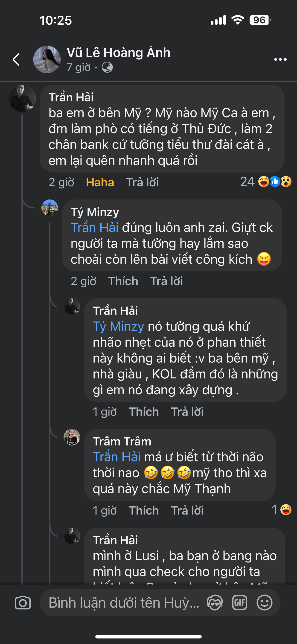Reply to Tý Minzy's comment
Viewport: 297px width, 644px height.
[166, 281]
